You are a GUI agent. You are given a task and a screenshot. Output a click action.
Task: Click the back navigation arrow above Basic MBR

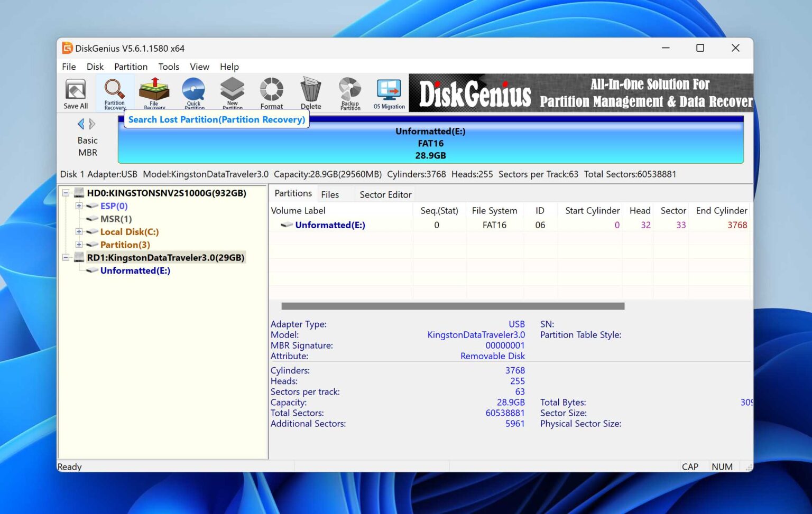pos(81,124)
